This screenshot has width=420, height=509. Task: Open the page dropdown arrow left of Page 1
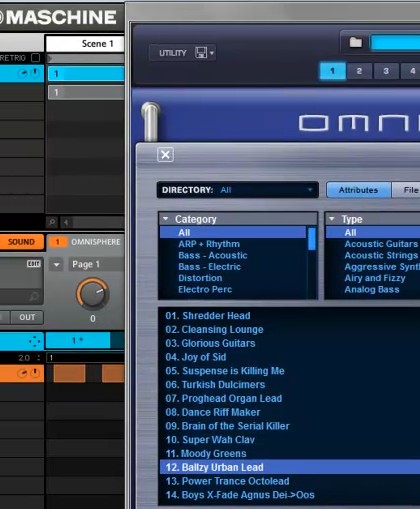pos(56,265)
